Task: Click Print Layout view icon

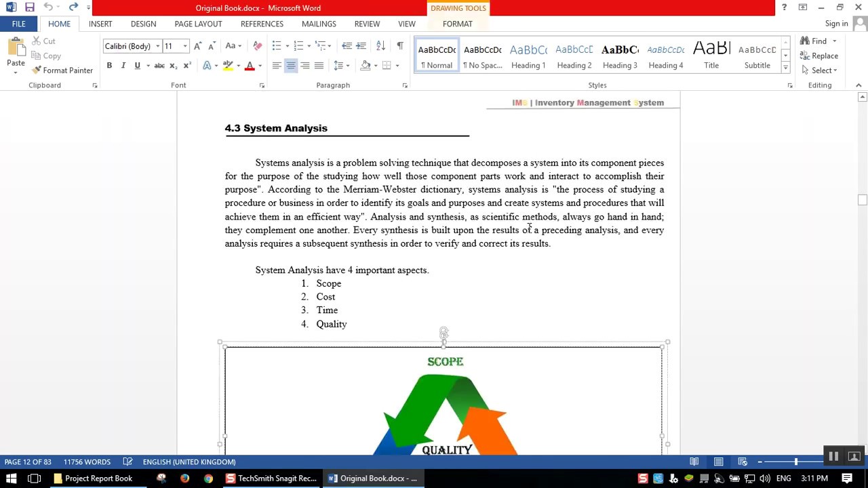Action: point(718,462)
